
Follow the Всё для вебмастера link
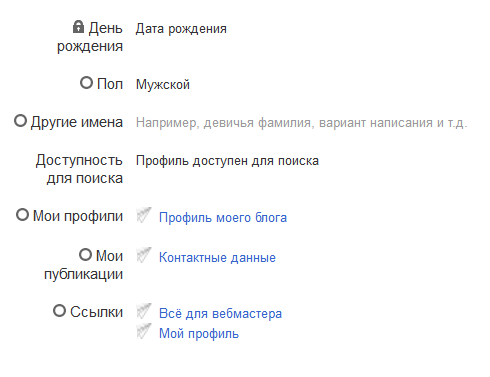click(220, 313)
